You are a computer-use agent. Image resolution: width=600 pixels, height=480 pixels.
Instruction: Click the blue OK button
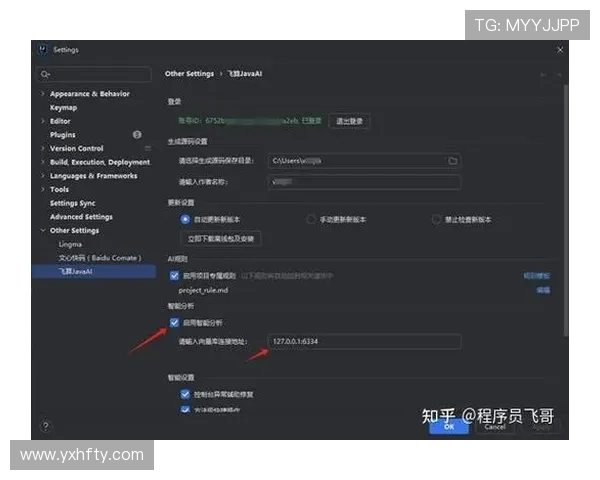tap(449, 426)
